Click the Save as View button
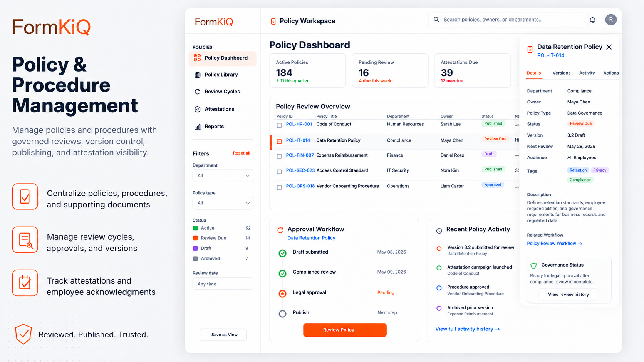This screenshot has height=362, width=644. [223, 335]
